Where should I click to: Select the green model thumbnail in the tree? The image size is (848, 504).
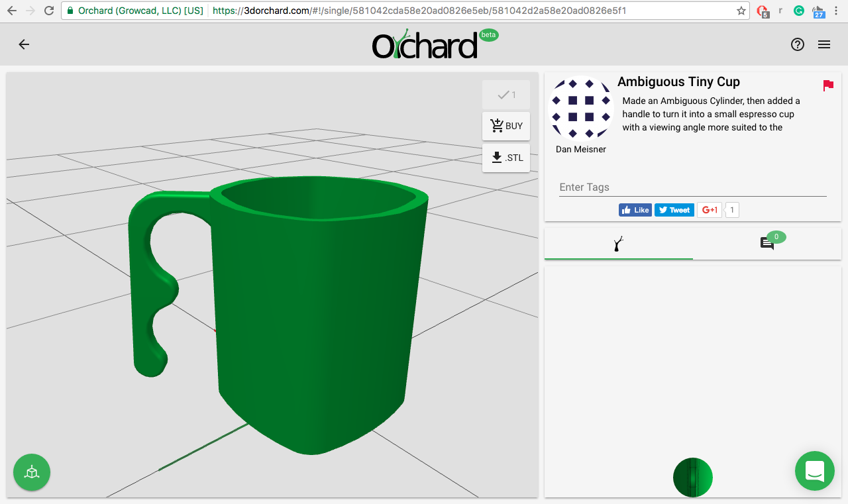tap(693, 477)
